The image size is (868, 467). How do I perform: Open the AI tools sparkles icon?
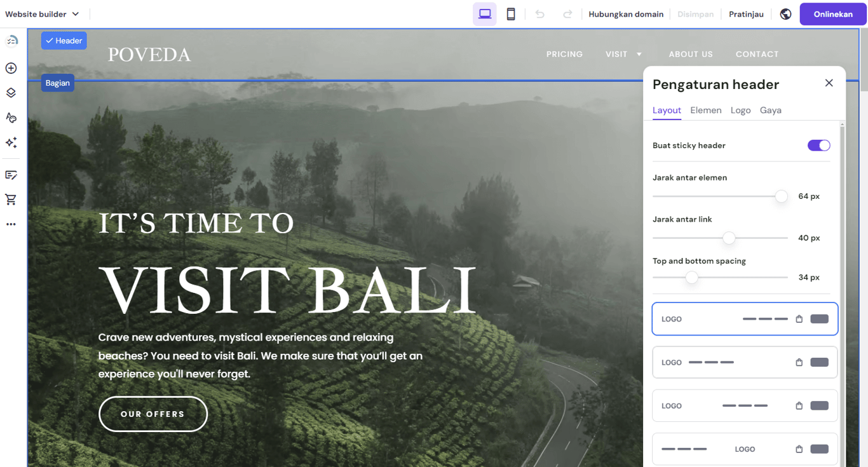10,142
